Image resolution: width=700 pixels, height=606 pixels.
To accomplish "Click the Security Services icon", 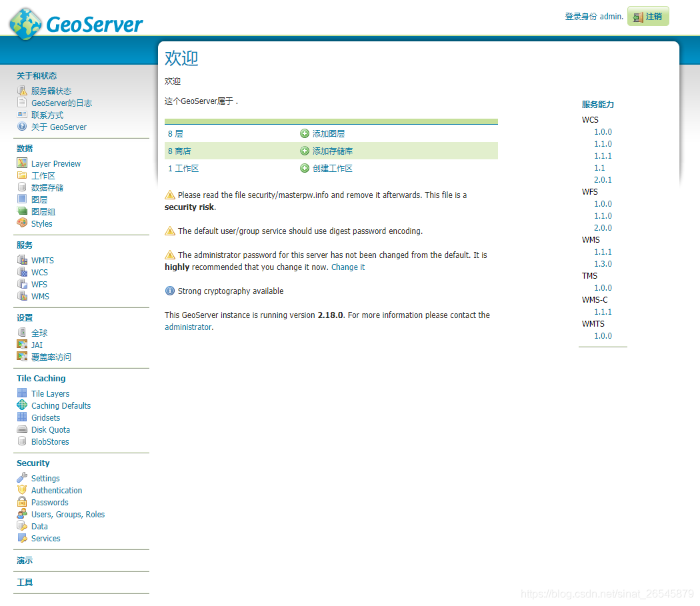I will point(22,538).
